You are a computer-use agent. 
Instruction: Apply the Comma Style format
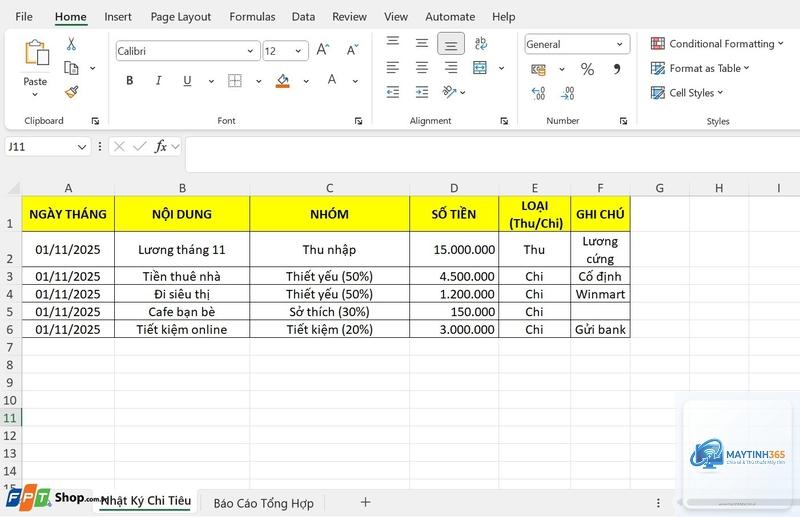(x=617, y=69)
